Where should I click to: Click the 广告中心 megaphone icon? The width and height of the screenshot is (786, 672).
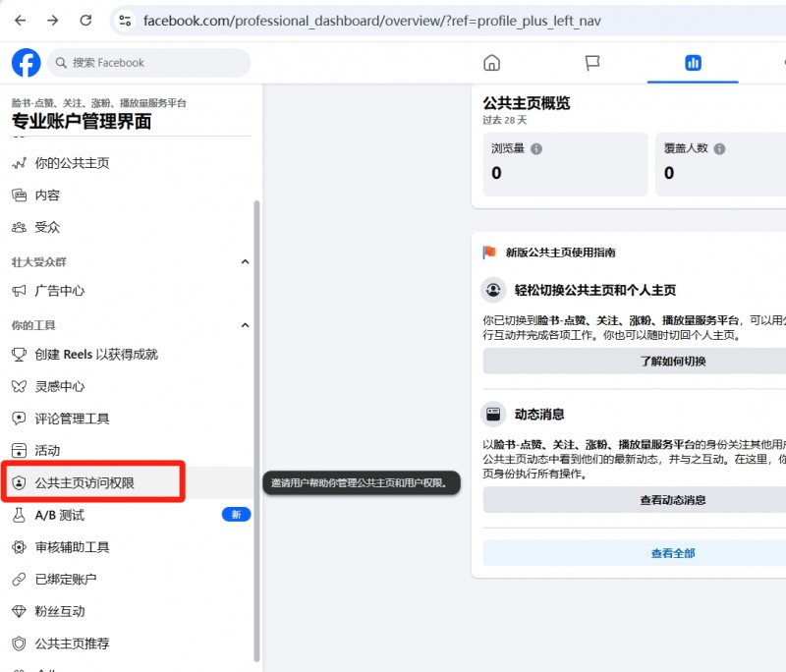click(19, 291)
